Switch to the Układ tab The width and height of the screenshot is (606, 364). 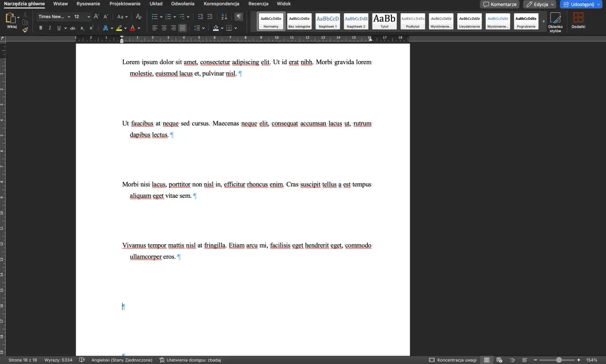156,4
